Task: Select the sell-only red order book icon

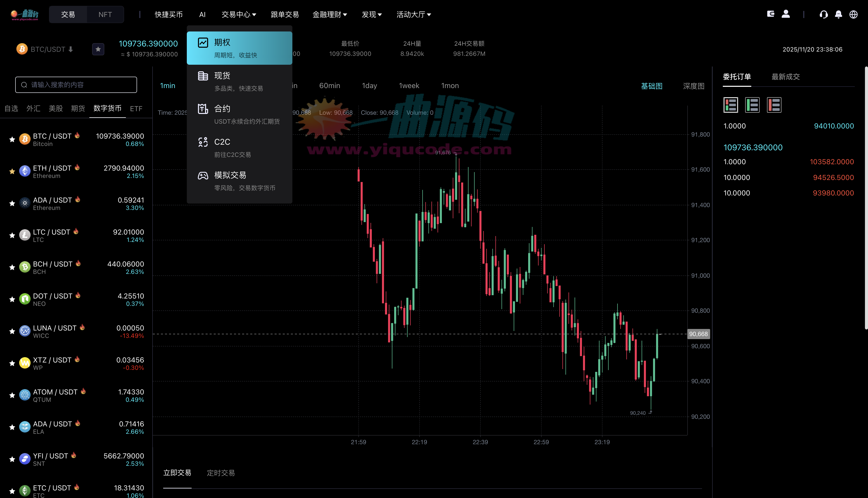Action: (x=774, y=105)
